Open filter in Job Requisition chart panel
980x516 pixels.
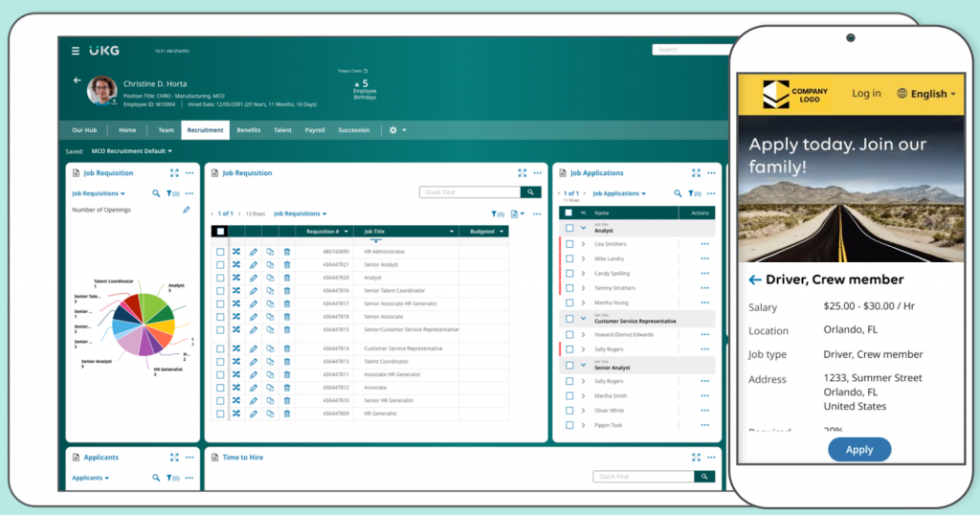pyautogui.click(x=172, y=194)
